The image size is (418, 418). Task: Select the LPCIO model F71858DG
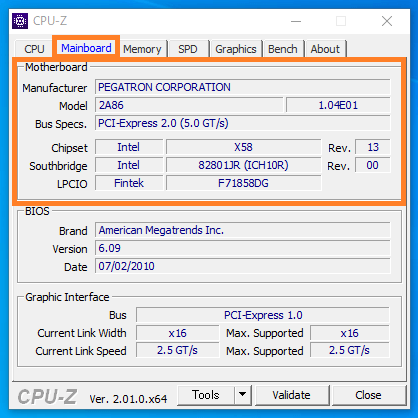(244, 183)
